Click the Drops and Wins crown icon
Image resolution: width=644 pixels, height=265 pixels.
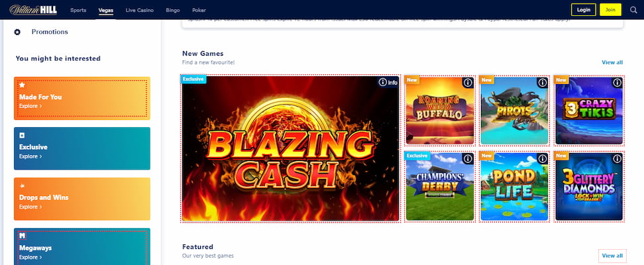click(x=22, y=185)
